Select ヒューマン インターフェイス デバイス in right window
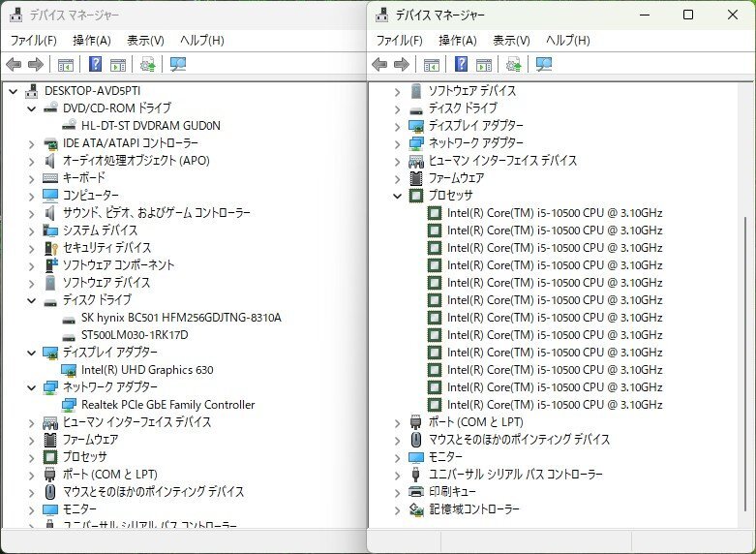The height and width of the screenshot is (554, 756). point(503,160)
